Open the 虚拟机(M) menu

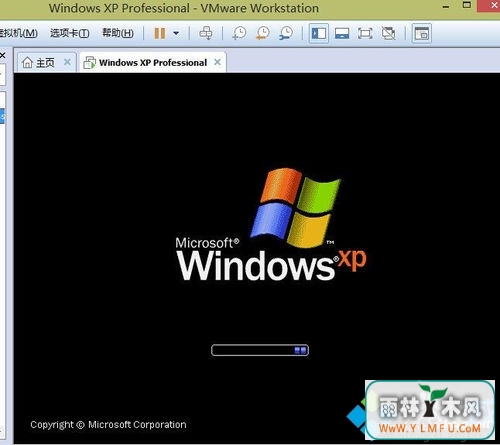18,33
